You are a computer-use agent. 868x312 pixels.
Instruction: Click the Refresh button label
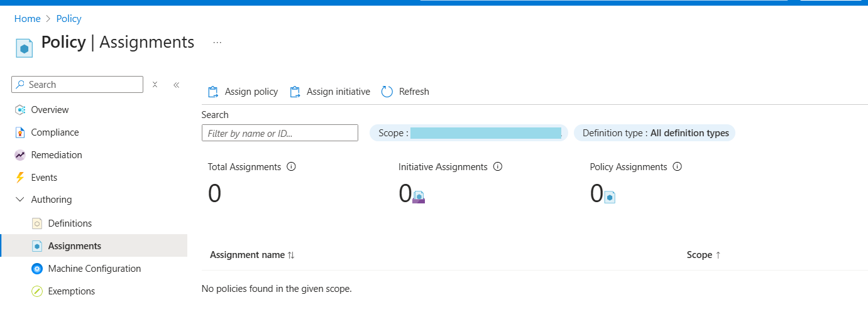click(414, 92)
